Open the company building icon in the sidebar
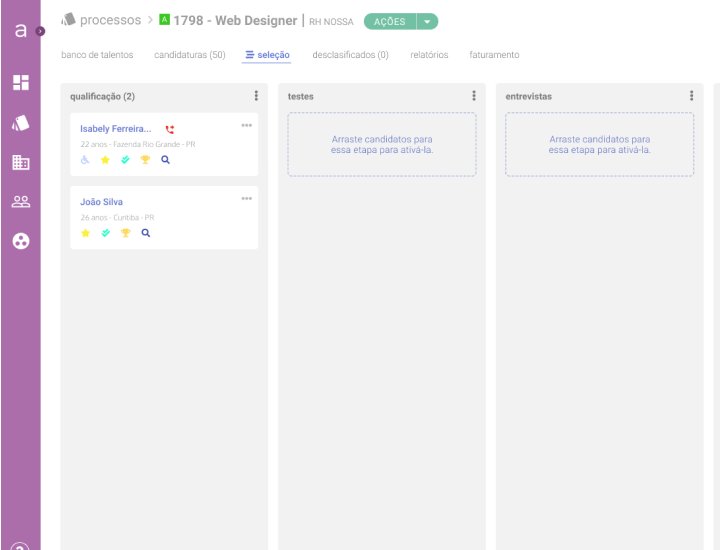Screen dimensions: 720x550 21,162
